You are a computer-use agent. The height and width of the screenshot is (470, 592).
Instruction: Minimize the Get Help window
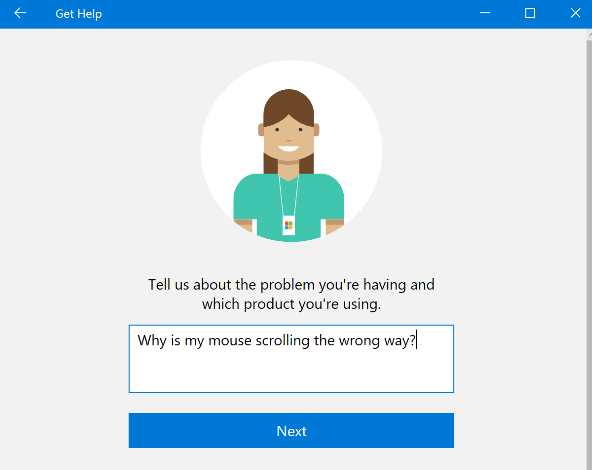(x=485, y=13)
